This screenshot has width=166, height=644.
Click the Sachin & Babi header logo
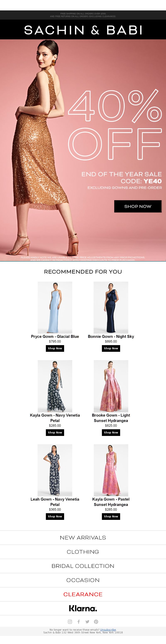[x=83, y=30]
